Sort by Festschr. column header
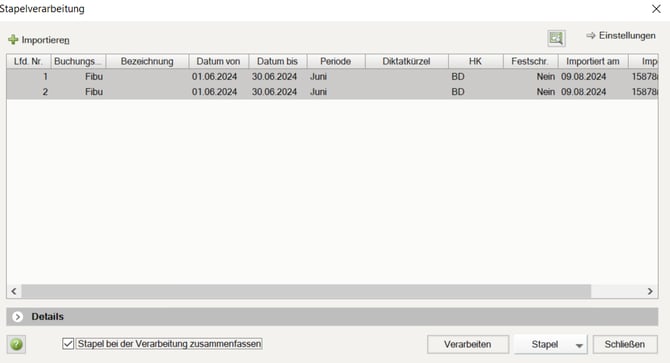The width and height of the screenshot is (670, 363). [530, 61]
